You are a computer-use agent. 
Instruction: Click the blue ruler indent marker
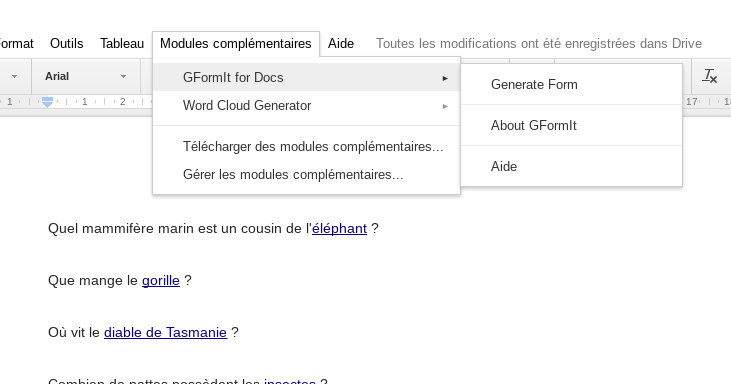48,102
